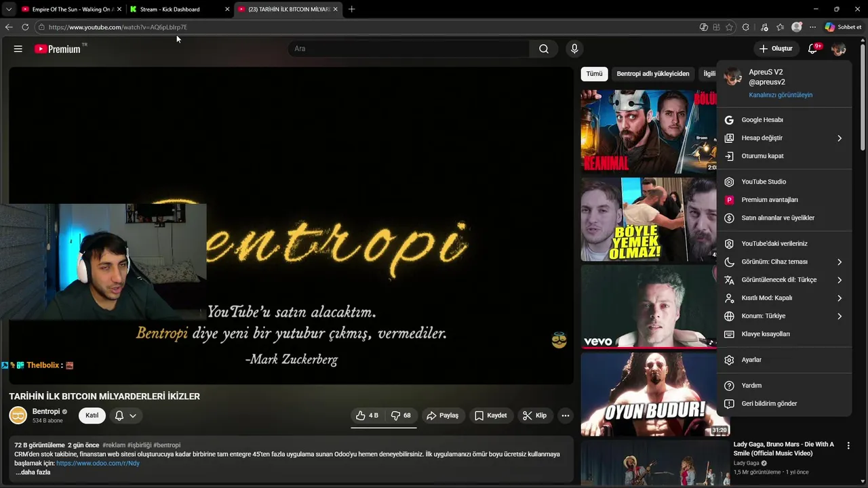Screen dimensions: 868x488
Task: Click Katıl join button
Action: [x=92, y=415]
